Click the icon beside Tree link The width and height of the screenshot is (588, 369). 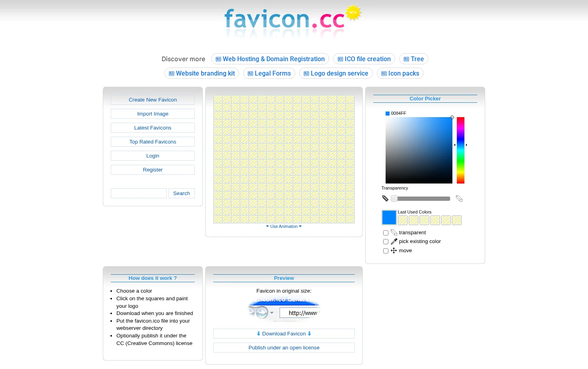pyautogui.click(x=406, y=59)
